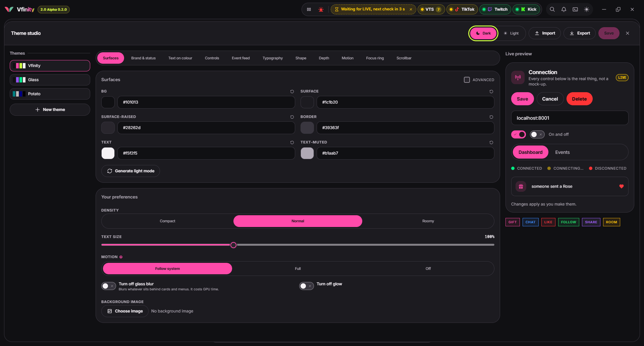Click the heart icon on Rose event
The image size is (644, 346).
tap(622, 186)
